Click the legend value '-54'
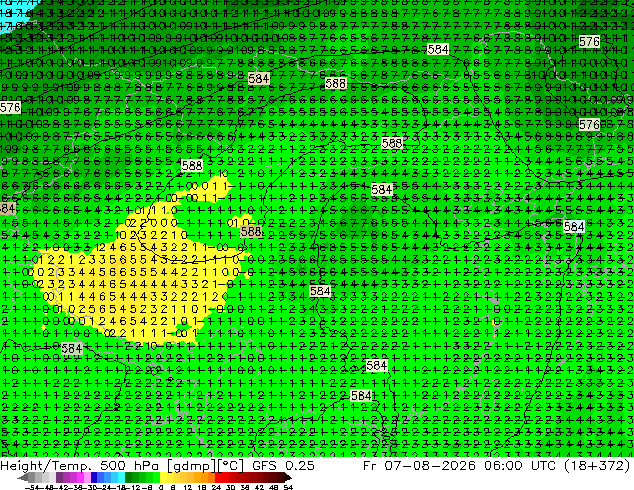The image size is (634, 490). [x=34, y=487]
